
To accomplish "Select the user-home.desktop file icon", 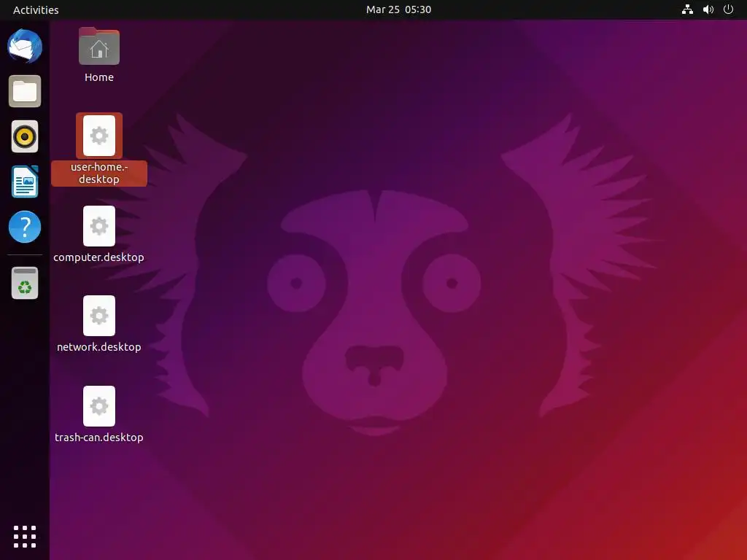I will (x=99, y=136).
